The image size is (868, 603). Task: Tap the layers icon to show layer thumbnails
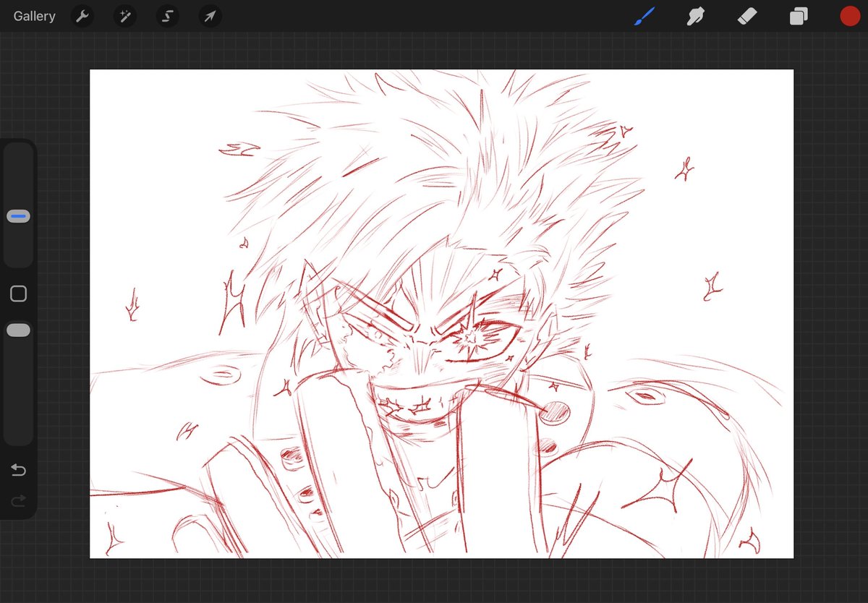point(799,16)
